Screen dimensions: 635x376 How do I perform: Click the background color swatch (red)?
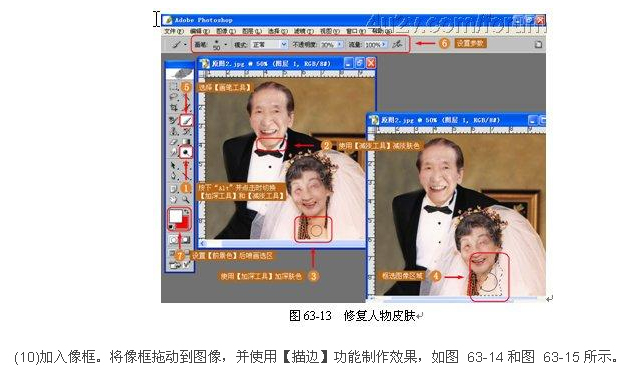click(185, 224)
